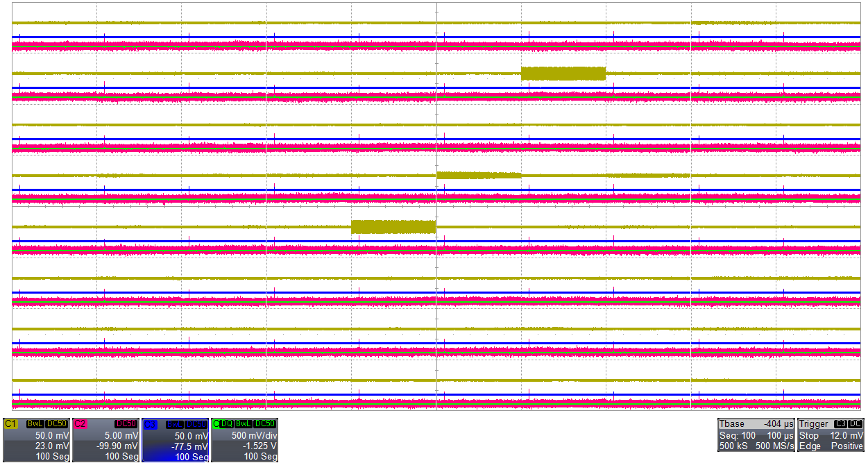Click the BwL badge in the C3 box
This screenshot has height=463, width=868.
[x=174, y=423]
